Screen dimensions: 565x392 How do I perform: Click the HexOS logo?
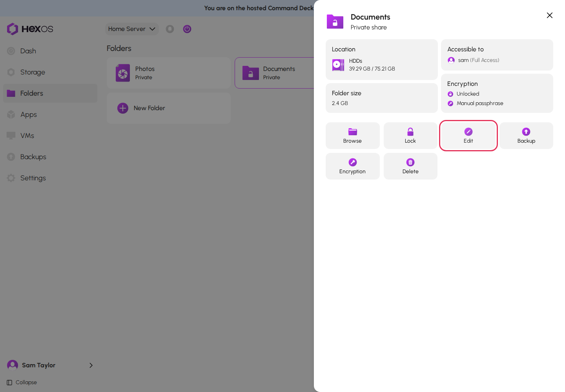[30, 29]
